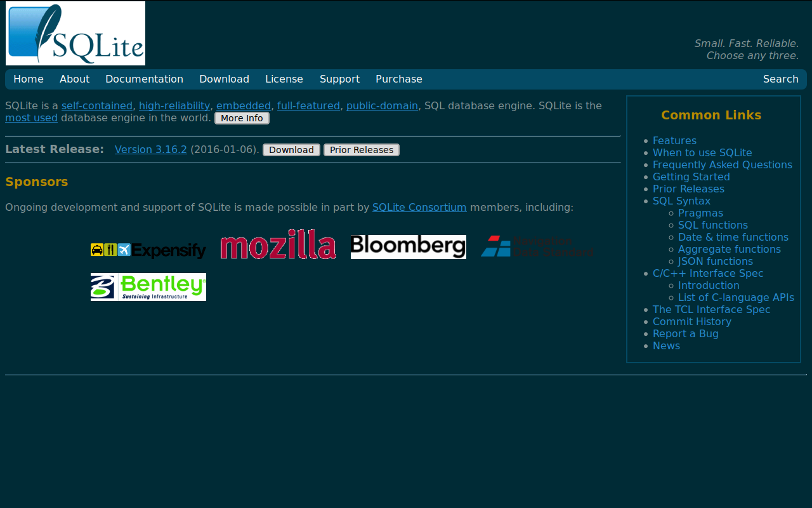Viewport: 812px width, 508px height.
Task: Click the Bloomberg sponsor logo
Action: point(409,247)
